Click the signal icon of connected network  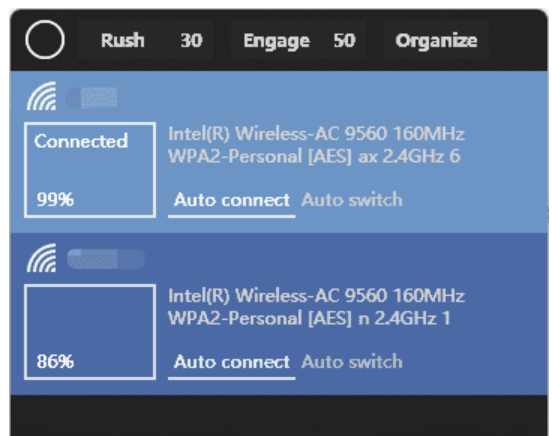(42, 96)
